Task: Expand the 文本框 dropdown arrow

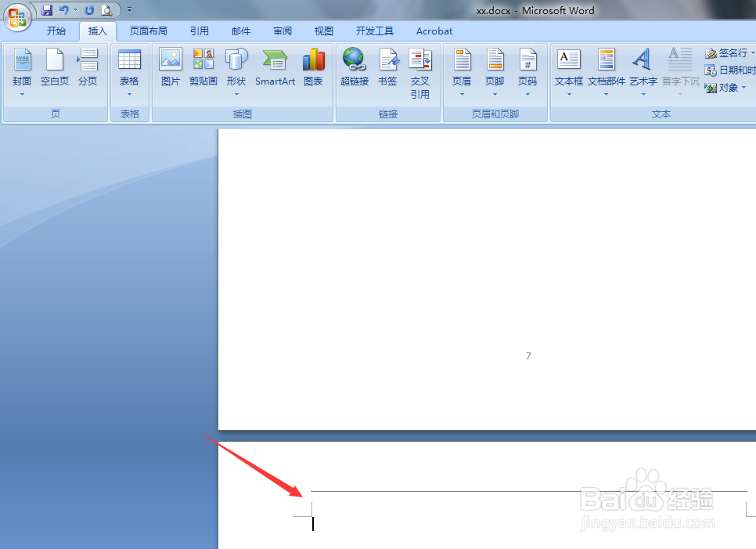Action: [569, 95]
